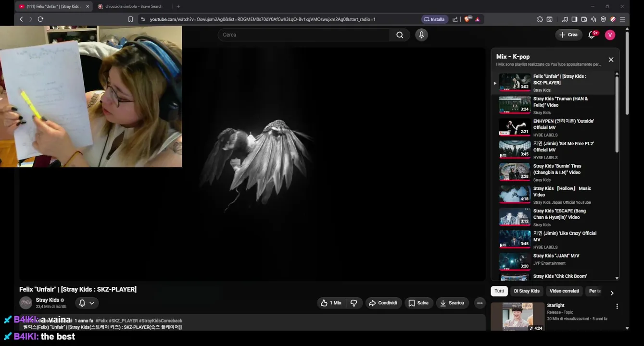644x346 pixels.
Task: Open the Brave playlist music note icon
Action: pos(565,19)
